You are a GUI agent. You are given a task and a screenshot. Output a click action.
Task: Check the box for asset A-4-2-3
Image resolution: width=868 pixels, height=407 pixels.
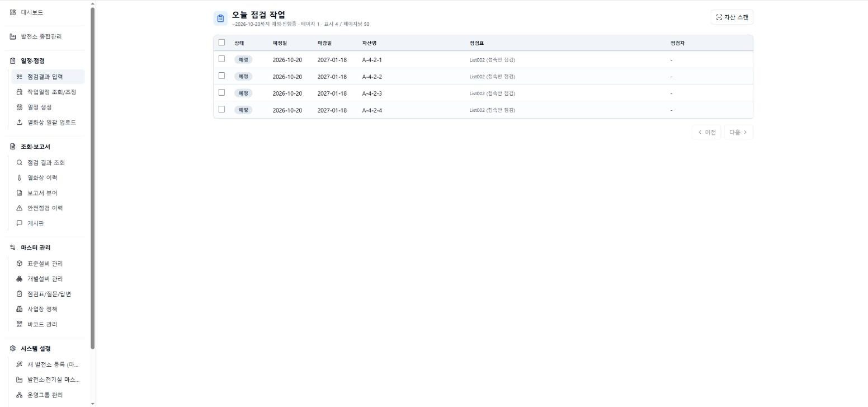click(x=221, y=92)
